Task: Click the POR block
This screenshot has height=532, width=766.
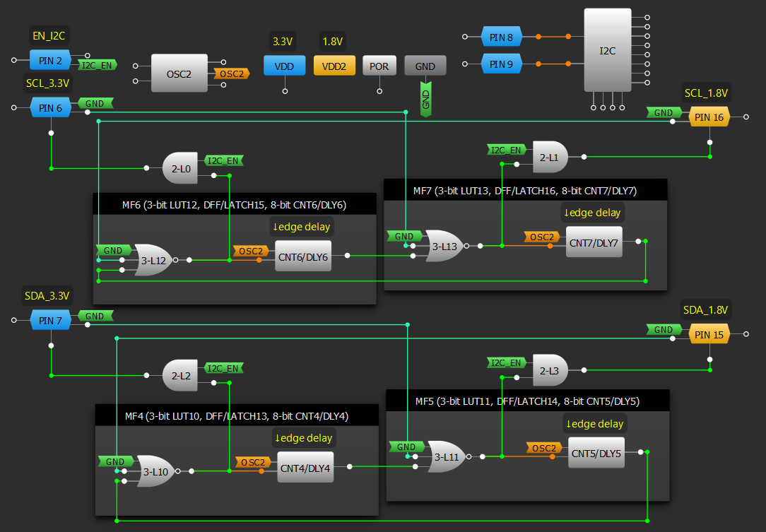Action: 379,66
